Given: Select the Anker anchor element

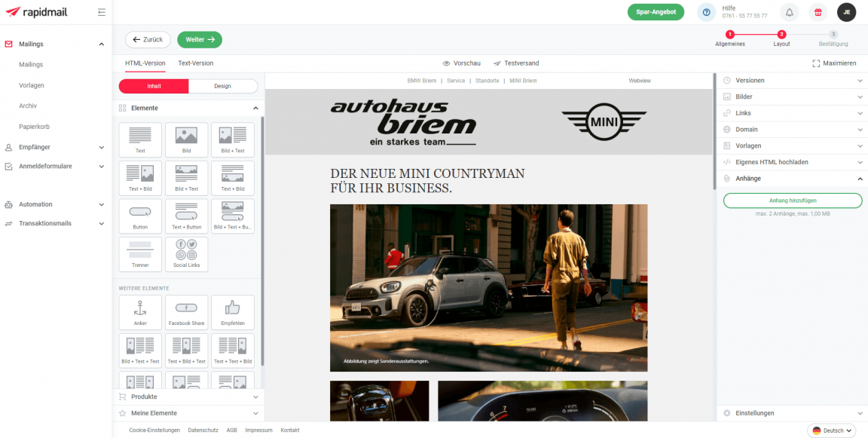Looking at the screenshot, I should pyautogui.click(x=140, y=312).
